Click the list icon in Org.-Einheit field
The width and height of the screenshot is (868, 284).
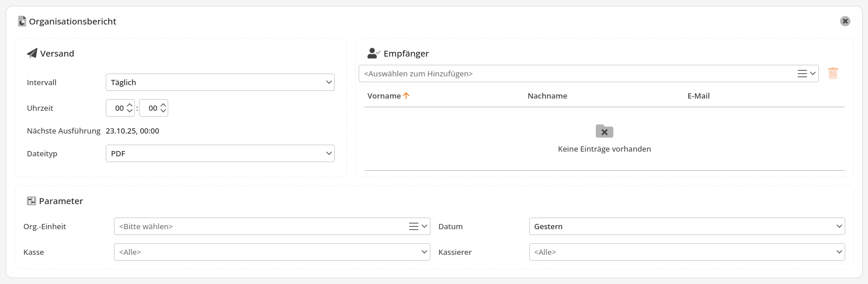coord(414,226)
